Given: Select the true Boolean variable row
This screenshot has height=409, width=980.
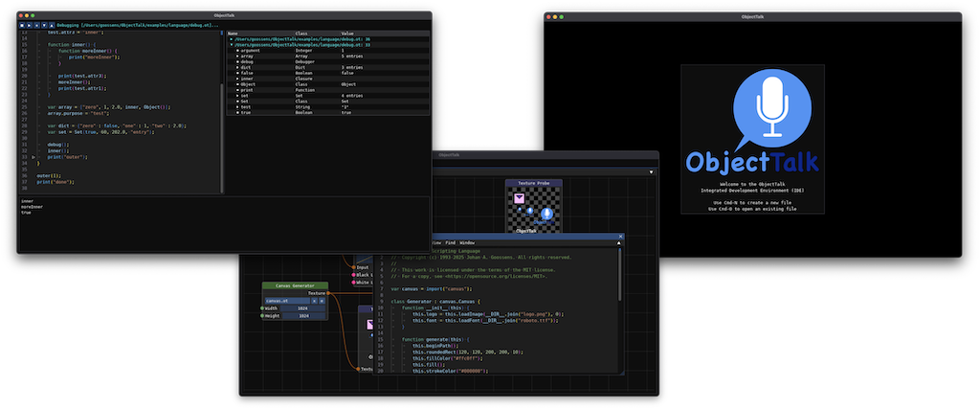Looking at the screenshot, I should 328,113.
